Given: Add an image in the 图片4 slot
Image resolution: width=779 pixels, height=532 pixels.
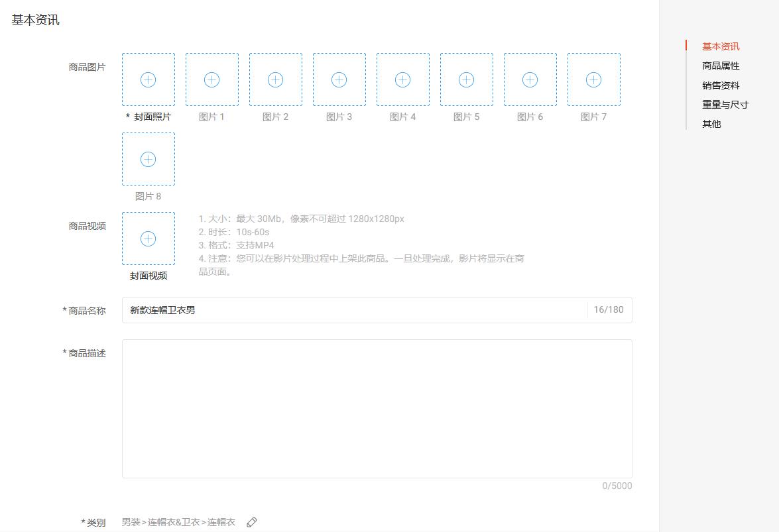Looking at the screenshot, I should pos(402,79).
